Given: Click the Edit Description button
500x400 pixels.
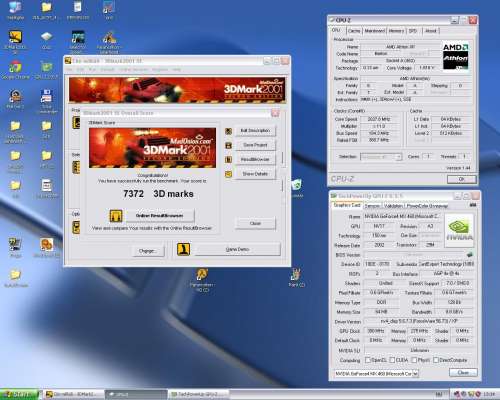Looking at the screenshot, I should click(x=255, y=131).
